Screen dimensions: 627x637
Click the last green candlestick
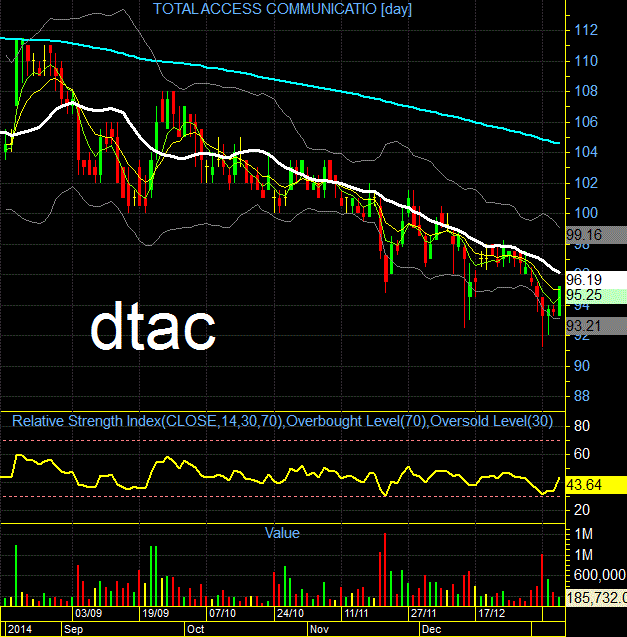tap(560, 301)
